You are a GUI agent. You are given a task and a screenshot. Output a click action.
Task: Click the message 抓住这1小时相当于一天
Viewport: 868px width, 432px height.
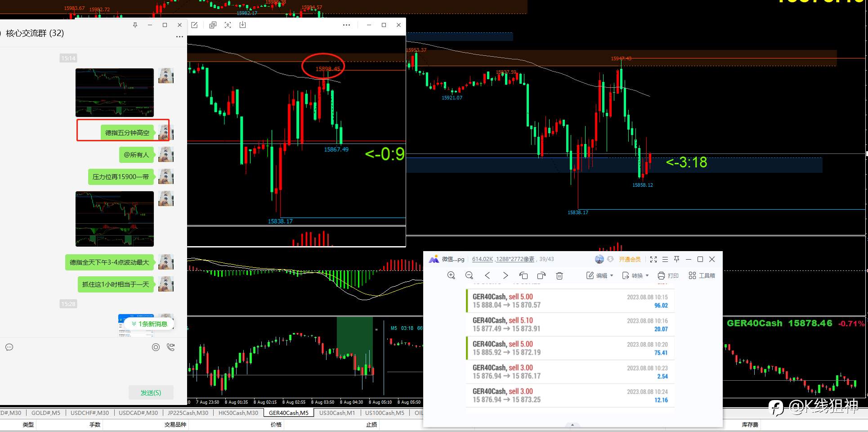[116, 284]
